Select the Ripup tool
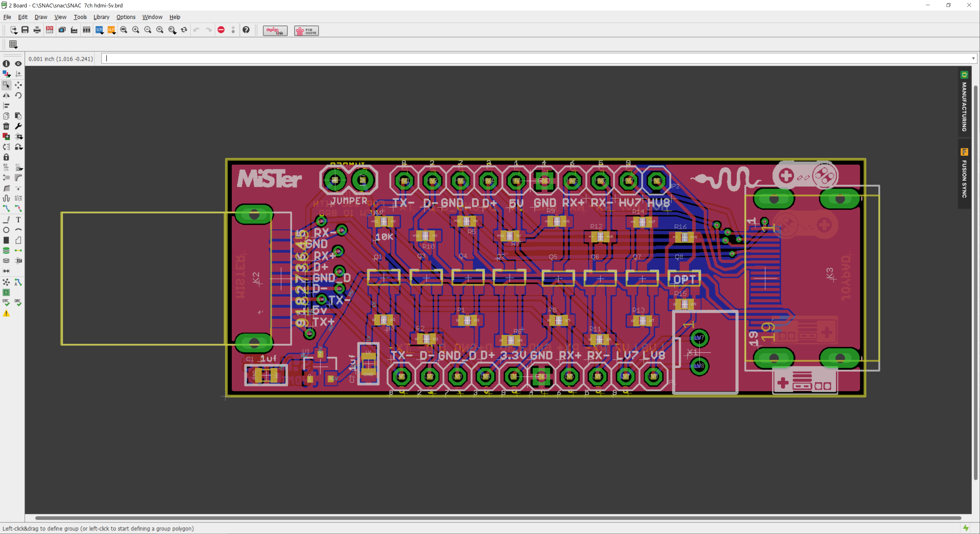The height and width of the screenshot is (534, 980). pos(18,208)
